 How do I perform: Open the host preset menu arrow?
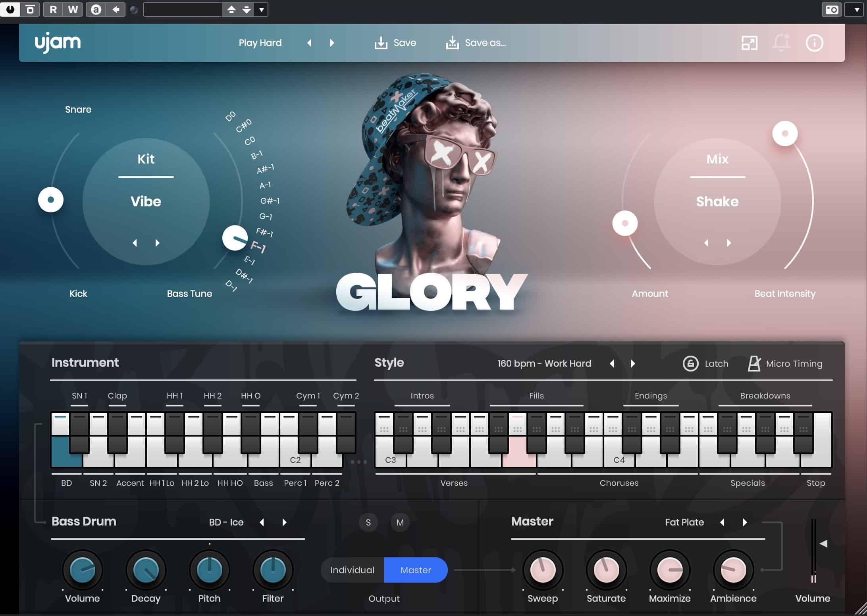coord(262,10)
